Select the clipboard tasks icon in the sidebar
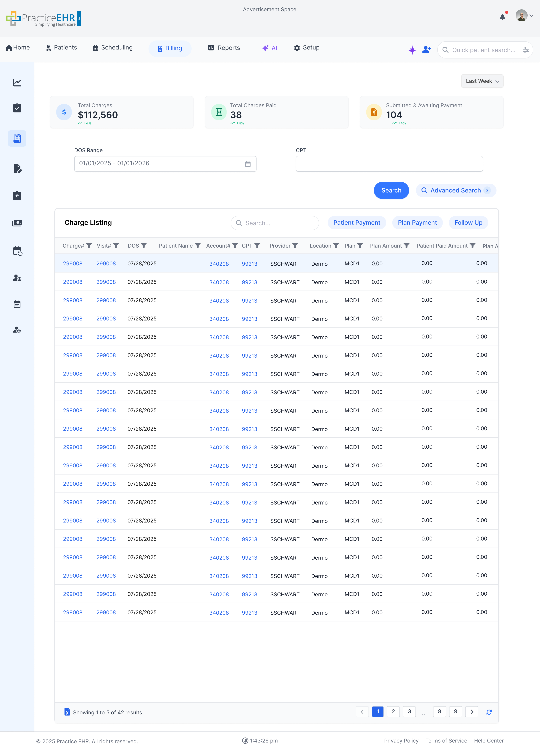 (x=17, y=108)
